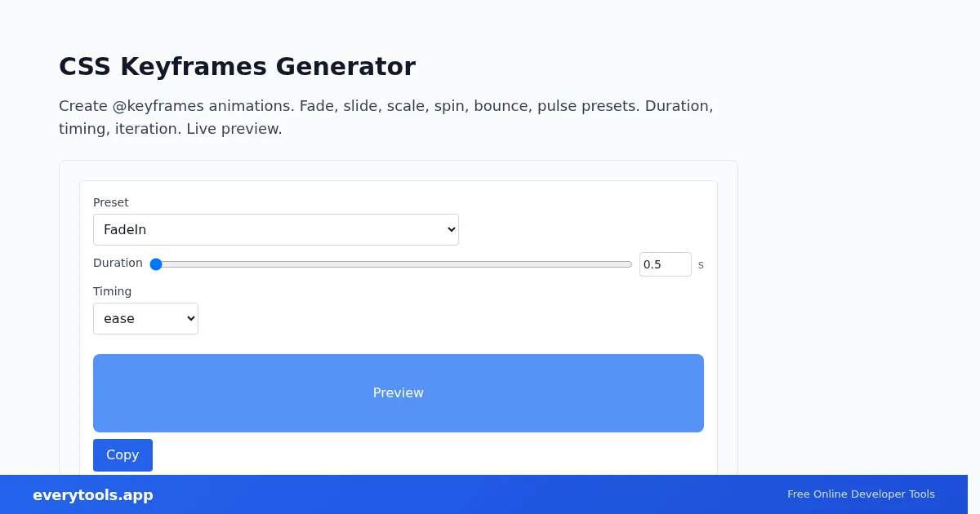
Task: Click the description paragraph about keyframes animations
Action: (386, 117)
